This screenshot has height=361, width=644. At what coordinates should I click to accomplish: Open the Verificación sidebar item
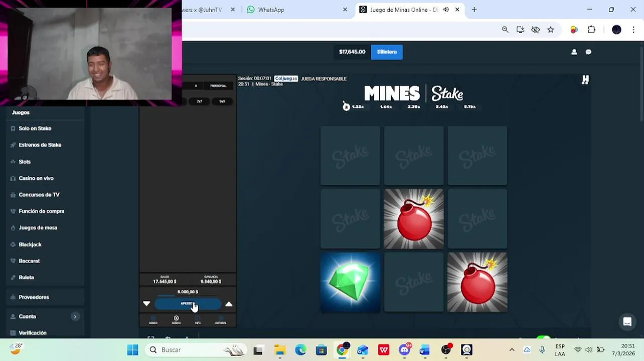(x=32, y=333)
